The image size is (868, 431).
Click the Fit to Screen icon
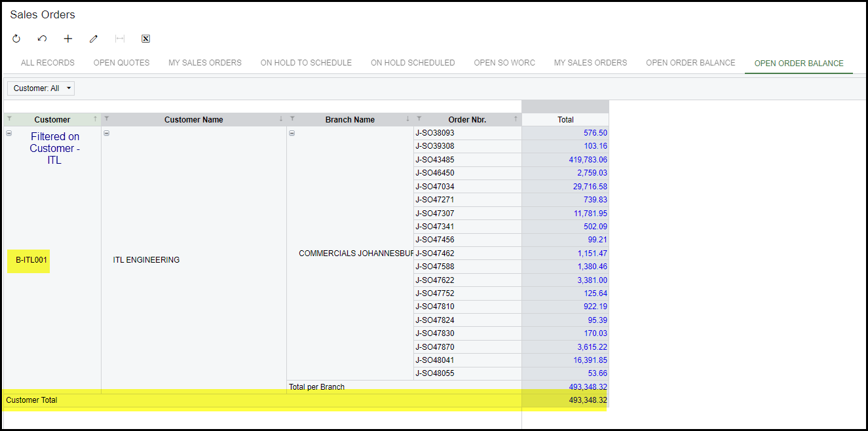(120, 39)
